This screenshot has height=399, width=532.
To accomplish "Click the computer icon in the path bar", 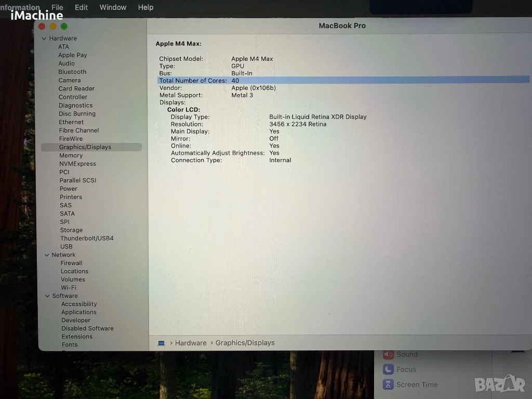I will coord(161,343).
